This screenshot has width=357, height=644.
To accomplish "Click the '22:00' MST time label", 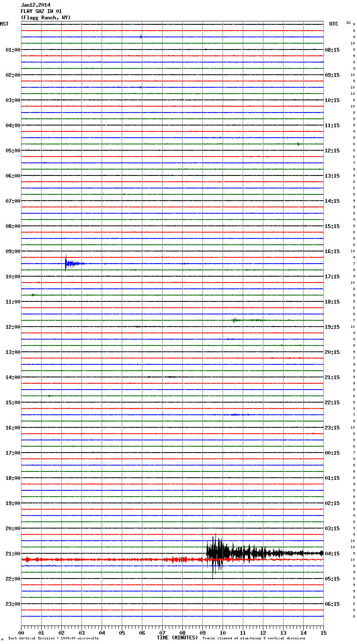I will [13, 579].
